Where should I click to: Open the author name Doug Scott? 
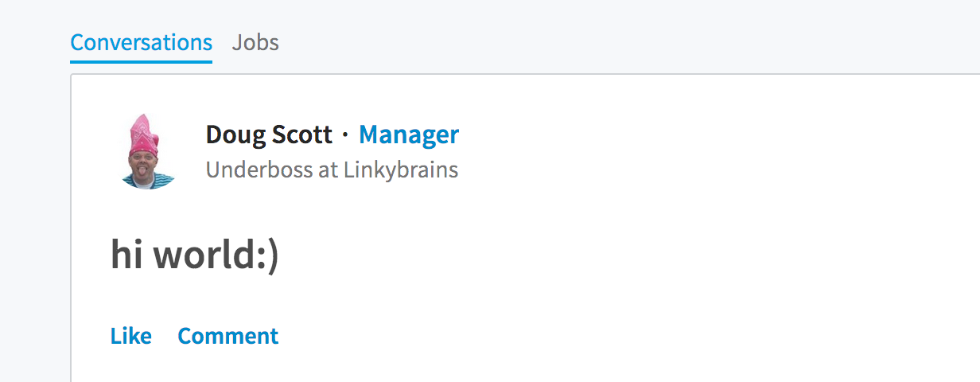pos(269,134)
